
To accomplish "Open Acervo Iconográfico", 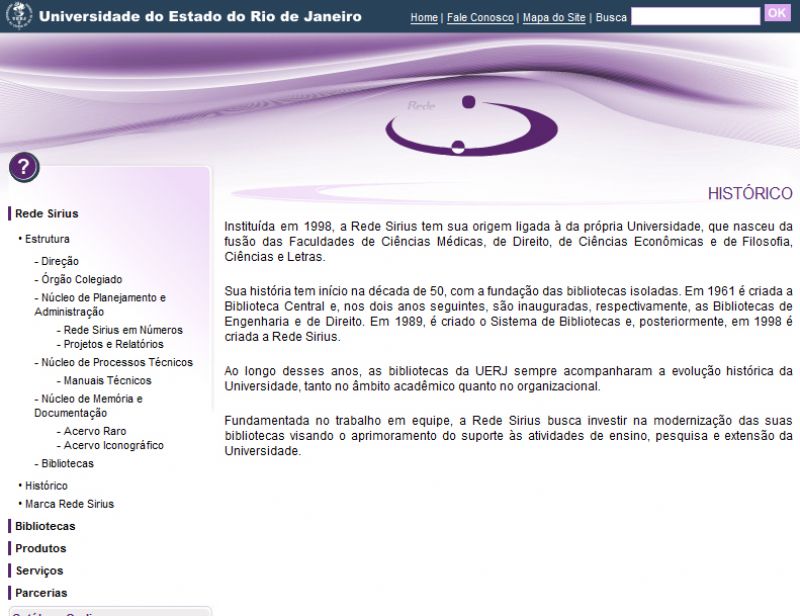I will (x=113, y=446).
